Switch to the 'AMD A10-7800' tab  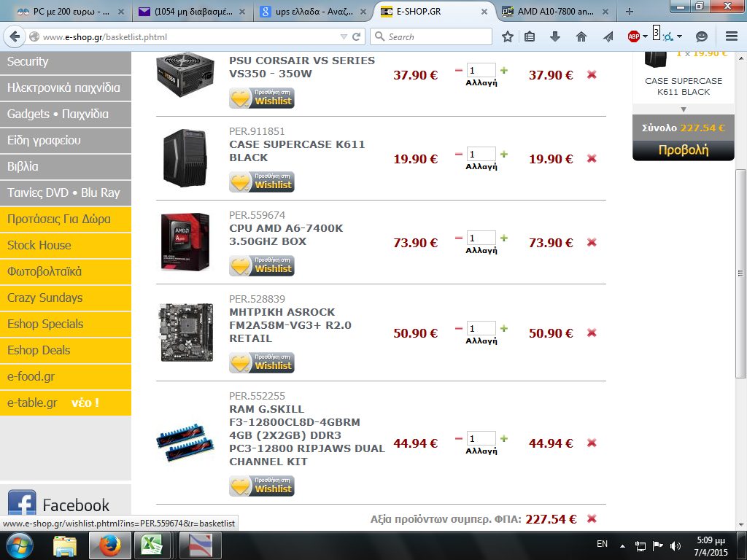point(555,12)
